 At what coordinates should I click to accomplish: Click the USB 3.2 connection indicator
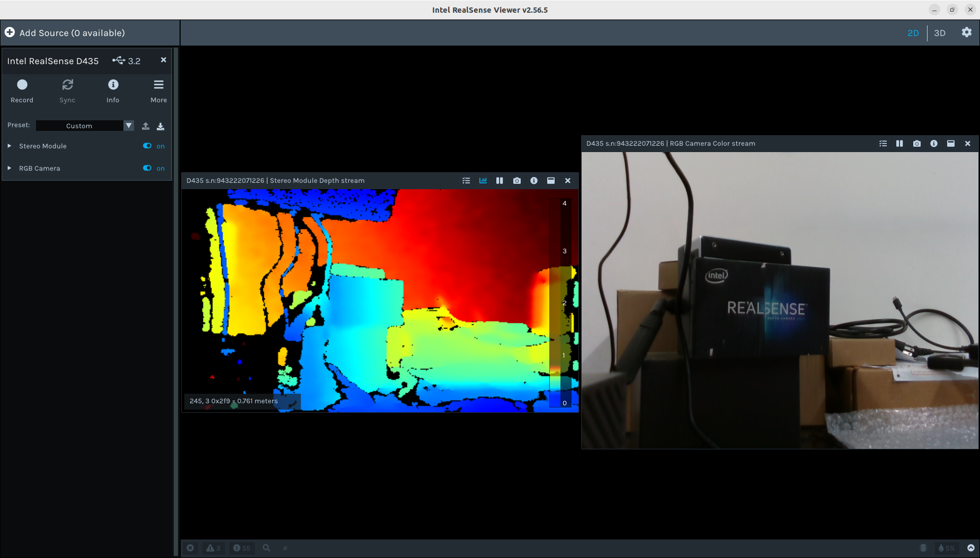tap(126, 61)
